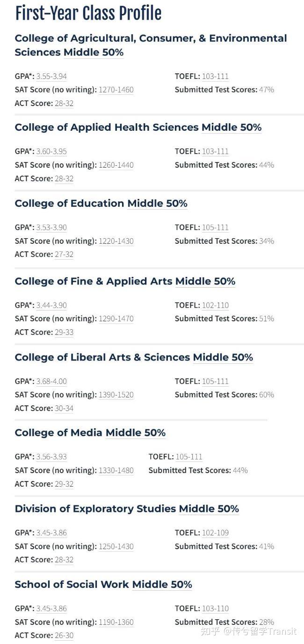Click Middle 50% next to School of Social Work
Screen dimensions: 304x644
click(162, 585)
